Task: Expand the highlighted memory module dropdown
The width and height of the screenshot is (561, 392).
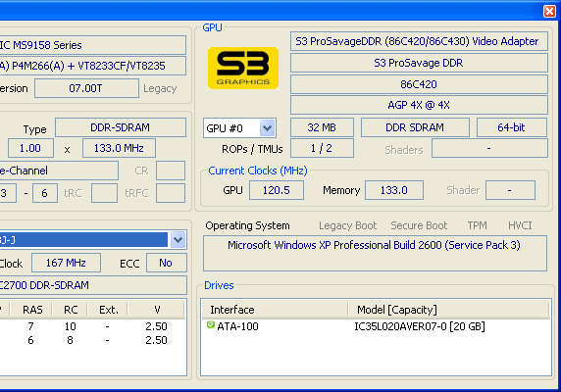Action: tap(178, 240)
